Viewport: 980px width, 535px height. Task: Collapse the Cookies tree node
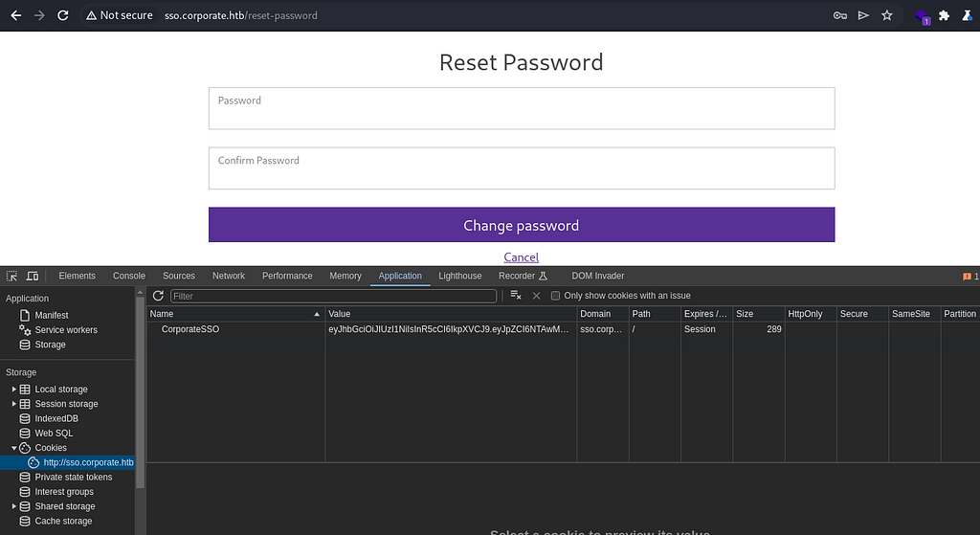point(13,448)
